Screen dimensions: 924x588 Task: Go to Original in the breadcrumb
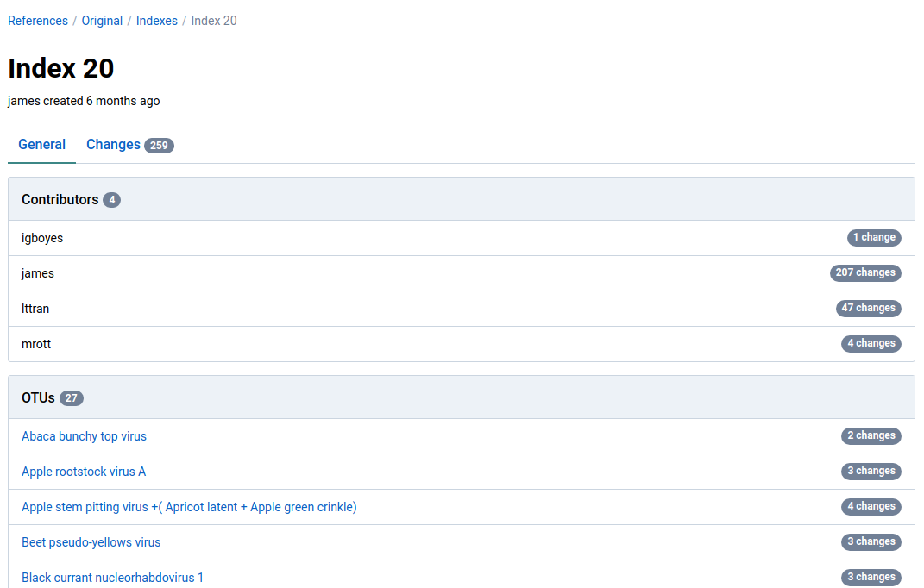click(102, 21)
